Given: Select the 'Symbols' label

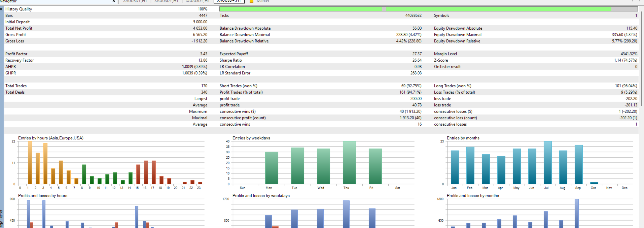Looking at the screenshot, I should [441, 15].
